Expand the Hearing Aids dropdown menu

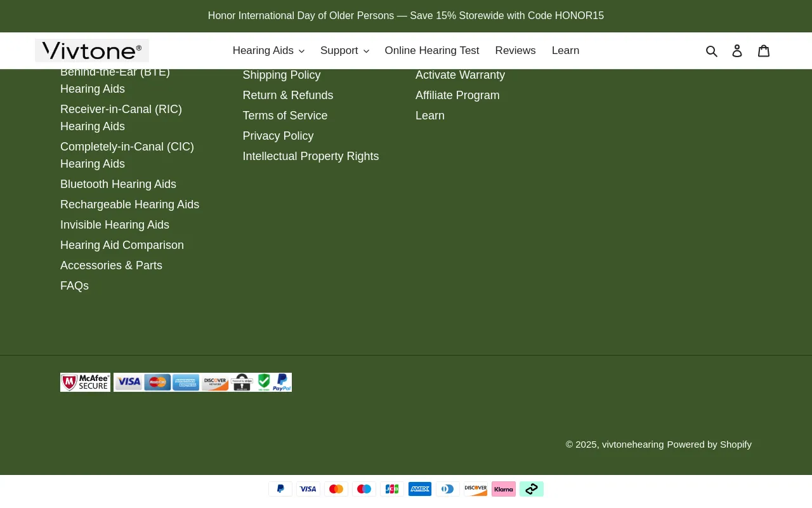click(x=268, y=50)
